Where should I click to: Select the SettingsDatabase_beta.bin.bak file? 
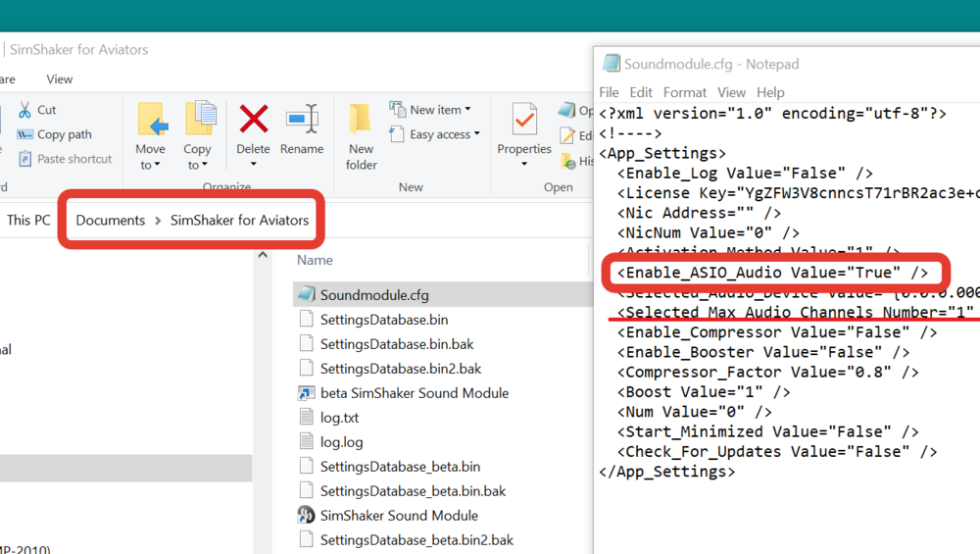[414, 491]
